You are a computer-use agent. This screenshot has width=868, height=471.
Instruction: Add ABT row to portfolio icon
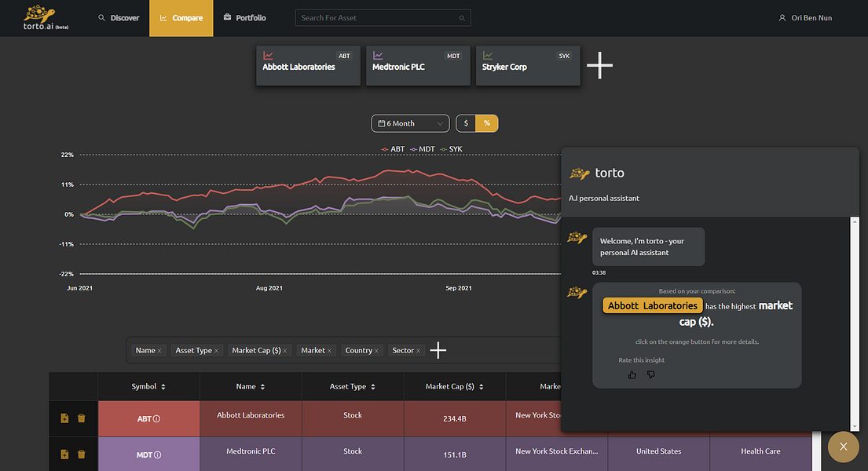point(64,418)
